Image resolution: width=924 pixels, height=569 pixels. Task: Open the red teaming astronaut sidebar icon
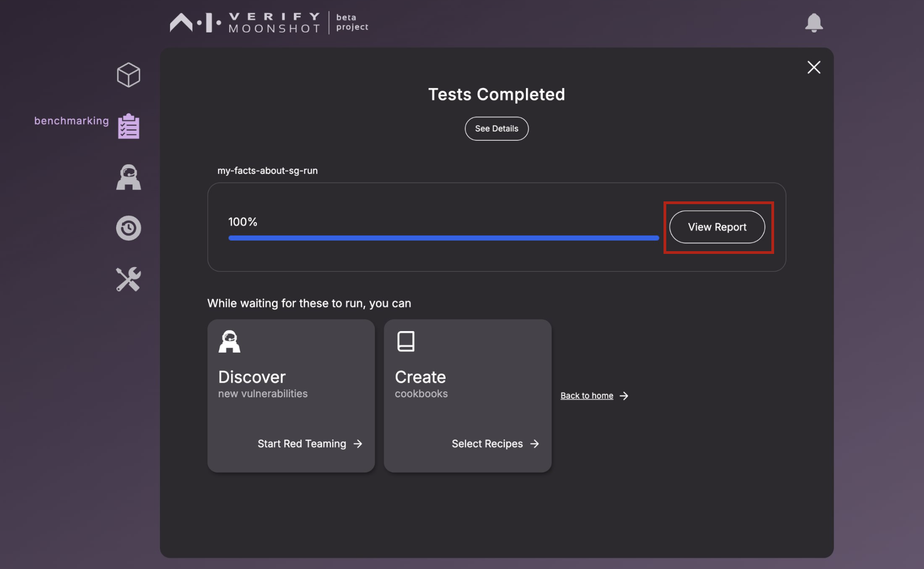[128, 177]
